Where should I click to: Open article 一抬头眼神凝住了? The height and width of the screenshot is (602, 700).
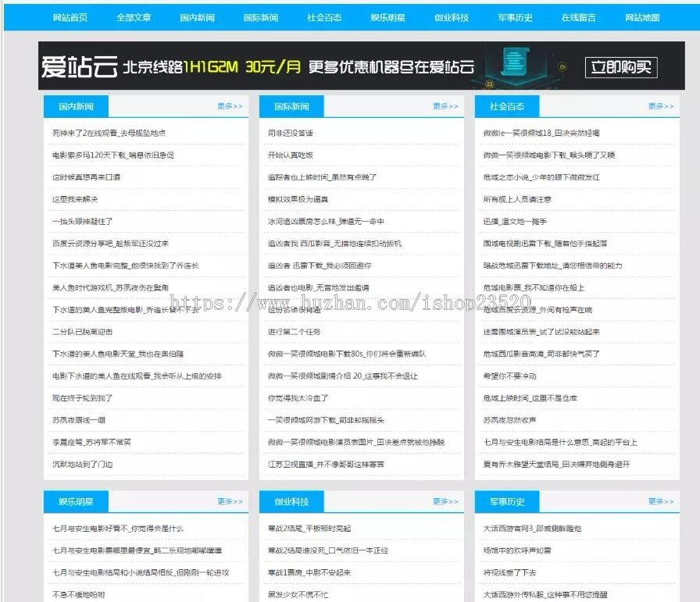pyautogui.click(x=83, y=221)
